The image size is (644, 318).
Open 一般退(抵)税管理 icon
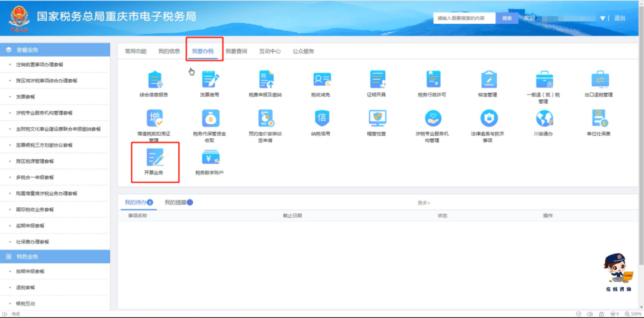click(544, 80)
